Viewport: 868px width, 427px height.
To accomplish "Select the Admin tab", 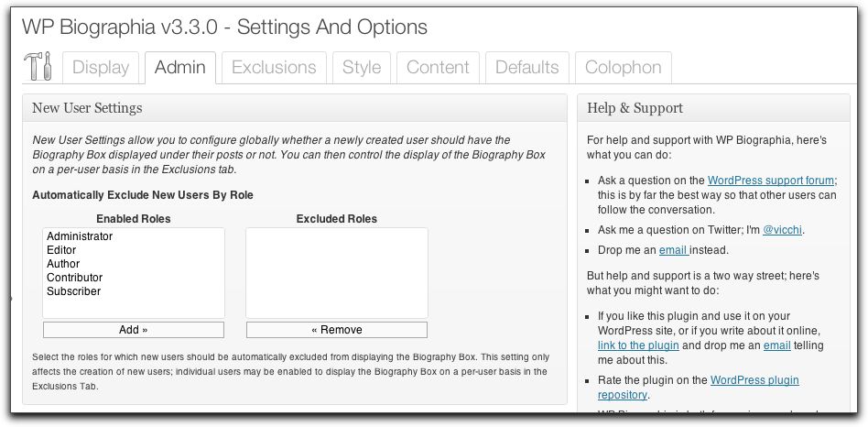I will (179, 68).
